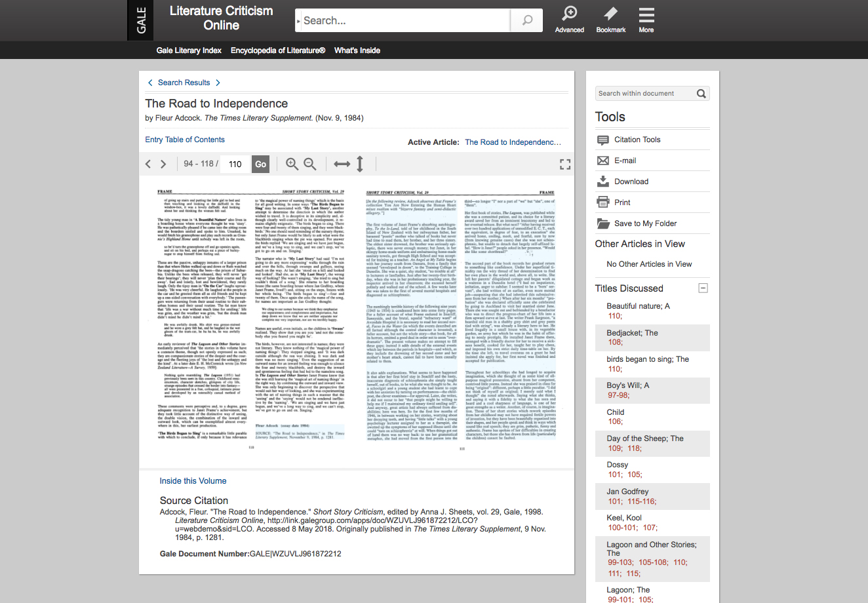Open What's Inside menu item
Screen dimensions: 868x603
pyautogui.click(x=357, y=50)
